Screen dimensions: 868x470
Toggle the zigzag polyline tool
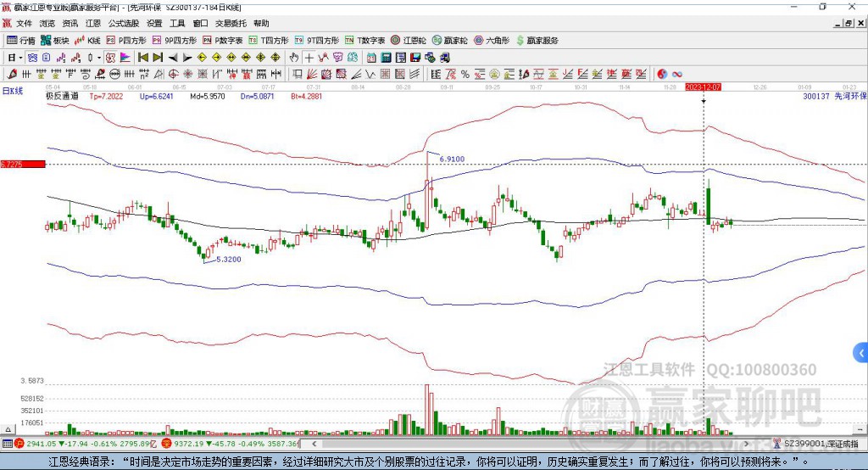(323, 58)
